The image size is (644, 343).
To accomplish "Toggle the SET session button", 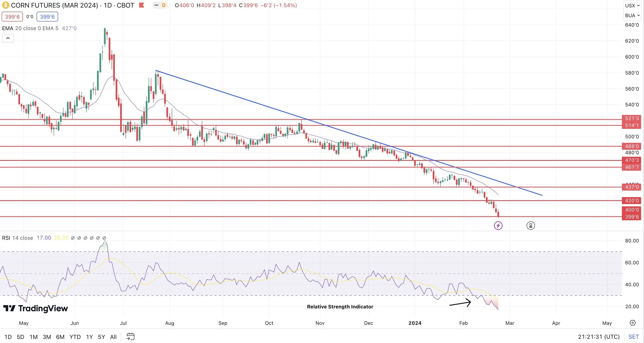I will pyautogui.click(x=633, y=337).
